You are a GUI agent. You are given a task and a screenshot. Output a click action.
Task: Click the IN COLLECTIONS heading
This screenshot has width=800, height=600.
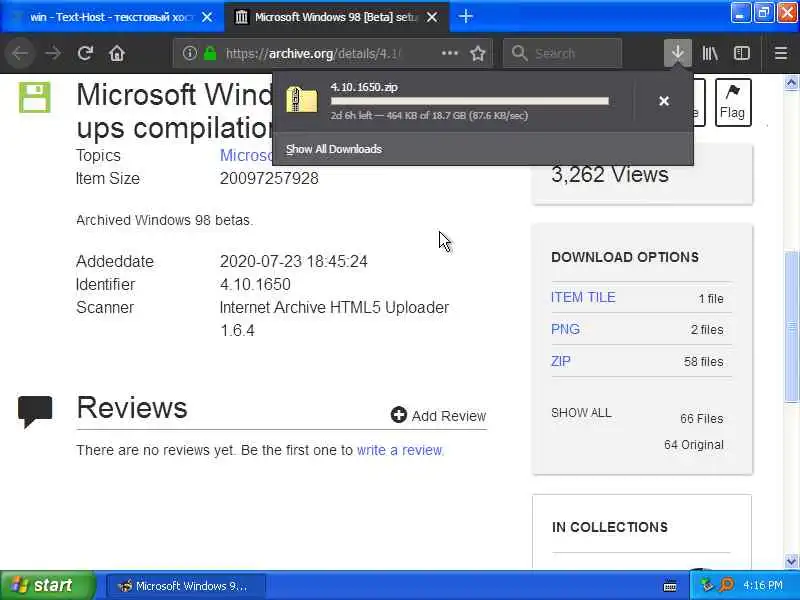click(610, 527)
